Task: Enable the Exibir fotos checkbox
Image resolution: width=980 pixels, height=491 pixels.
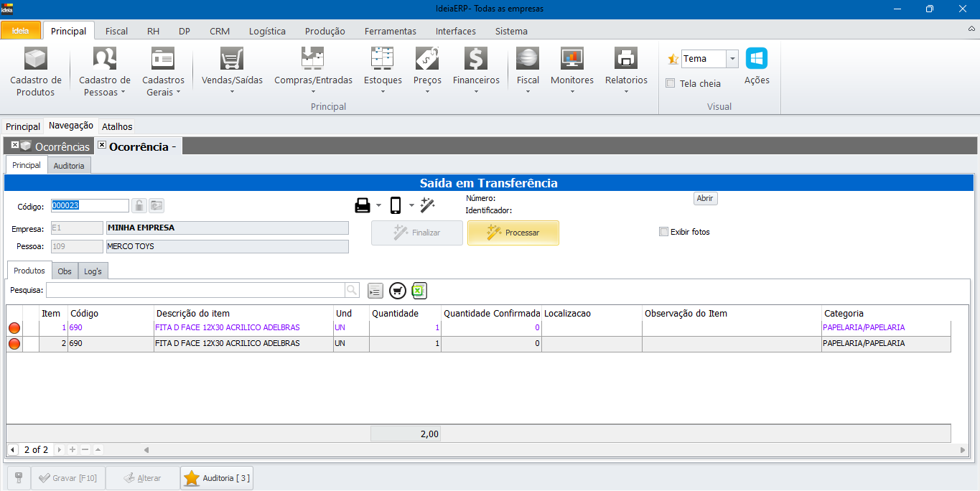Action: (x=663, y=232)
